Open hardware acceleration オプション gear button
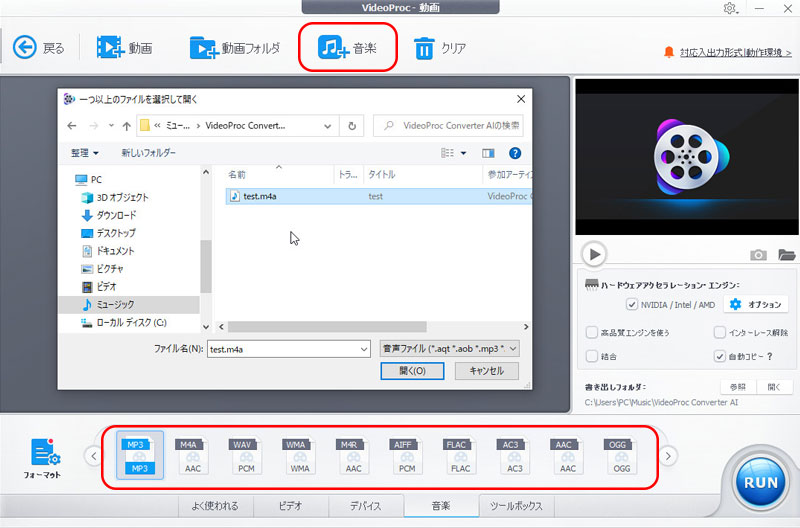This screenshot has height=528, width=800. 756,305
